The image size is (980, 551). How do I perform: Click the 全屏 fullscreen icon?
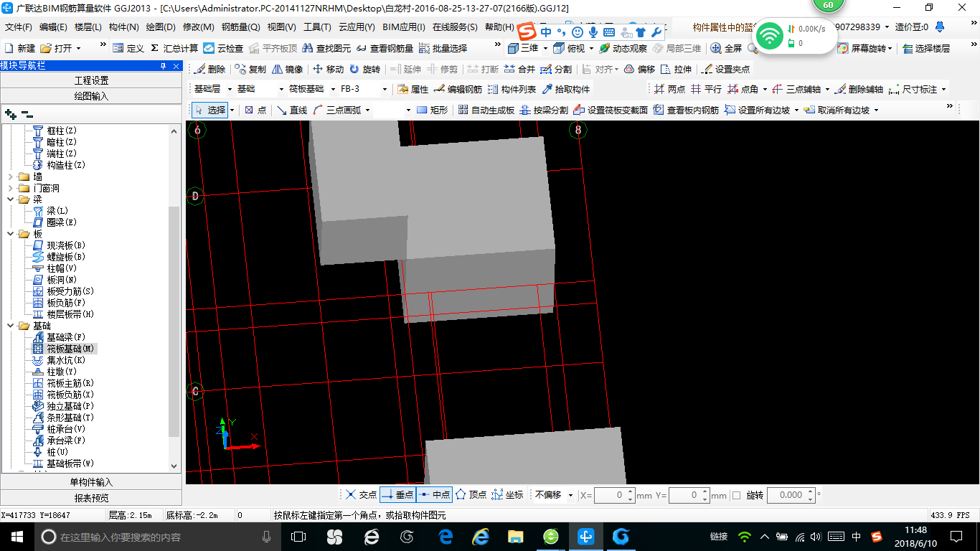pos(726,48)
